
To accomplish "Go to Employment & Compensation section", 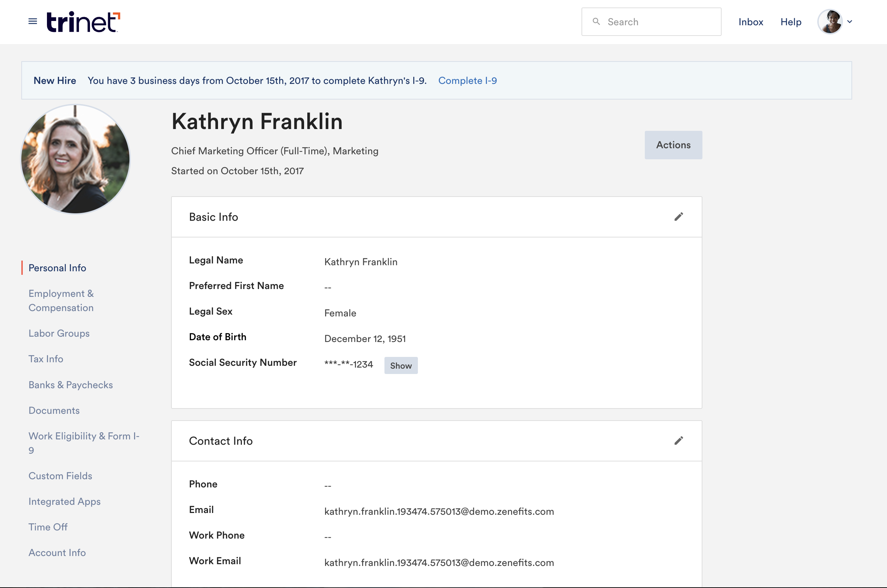I will [61, 300].
